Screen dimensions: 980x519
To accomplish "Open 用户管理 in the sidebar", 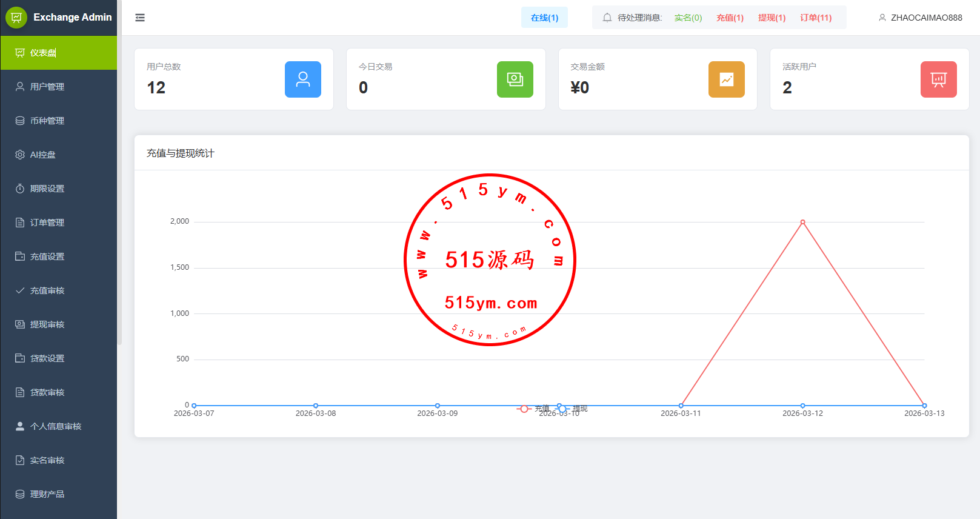I will [x=47, y=87].
